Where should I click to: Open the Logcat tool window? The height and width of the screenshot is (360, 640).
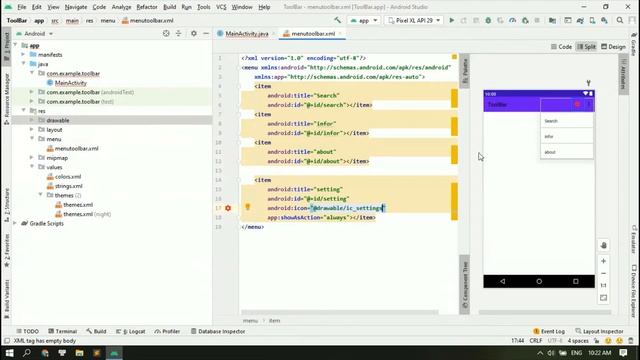(131, 331)
